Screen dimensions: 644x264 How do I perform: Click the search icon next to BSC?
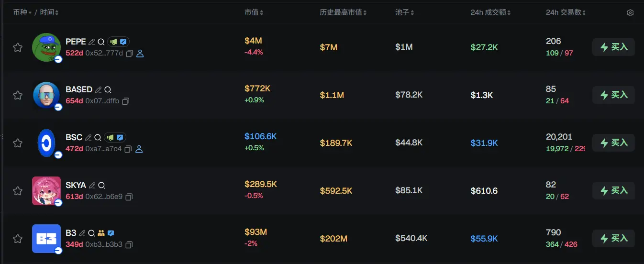click(98, 138)
